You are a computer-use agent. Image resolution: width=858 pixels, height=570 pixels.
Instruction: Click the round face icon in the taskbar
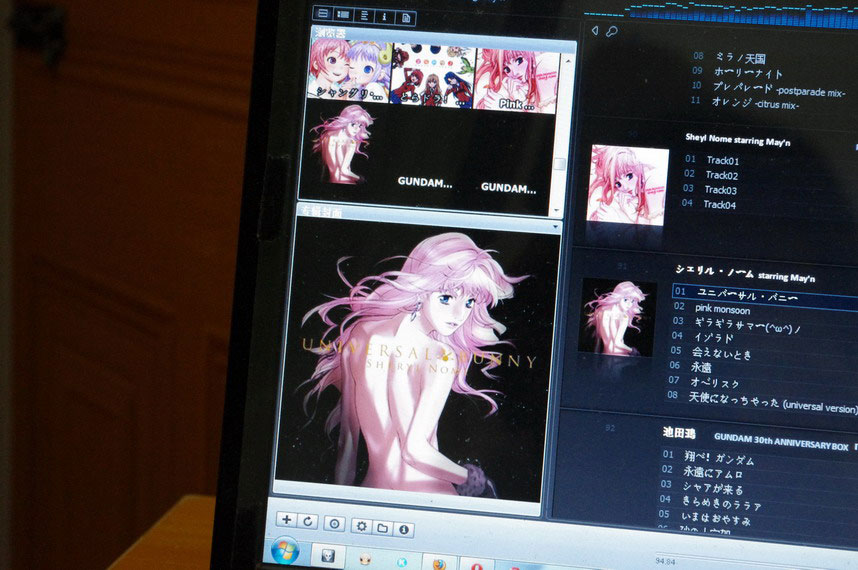tap(365, 559)
